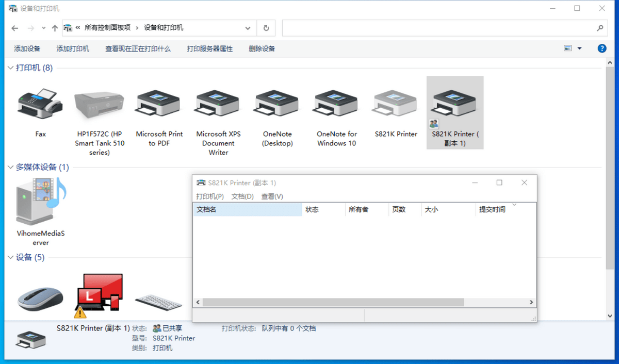Image resolution: width=619 pixels, height=364 pixels.
Task: Open the view options dropdown arrow
Action: click(579, 48)
